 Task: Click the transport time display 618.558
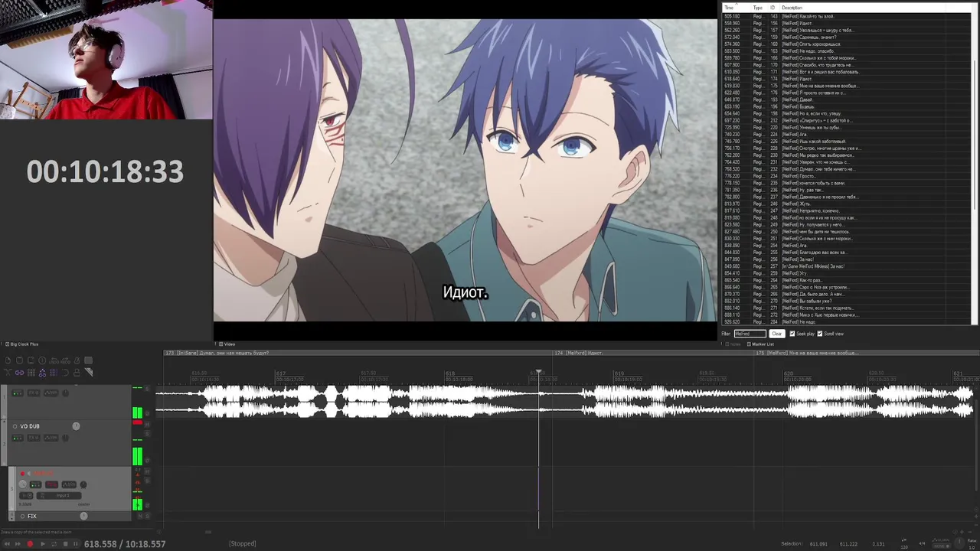pos(125,544)
